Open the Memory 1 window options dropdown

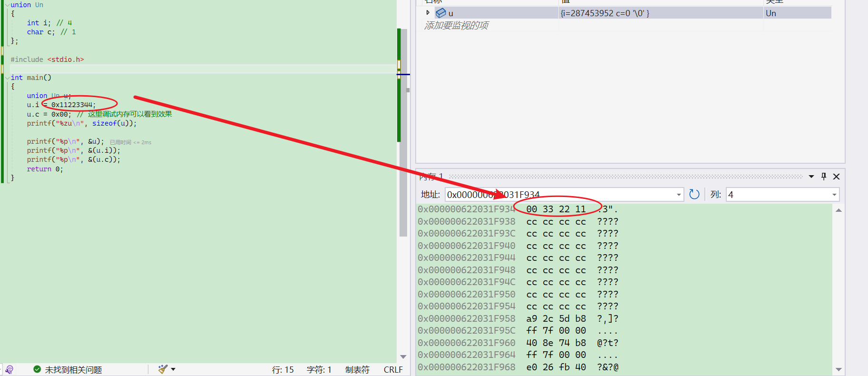coord(811,176)
